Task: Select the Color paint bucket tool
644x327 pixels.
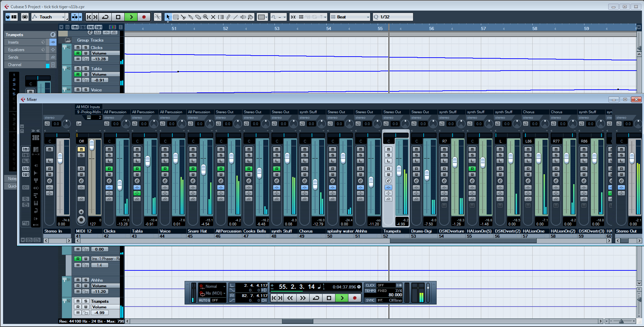Action: (x=251, y=17)
